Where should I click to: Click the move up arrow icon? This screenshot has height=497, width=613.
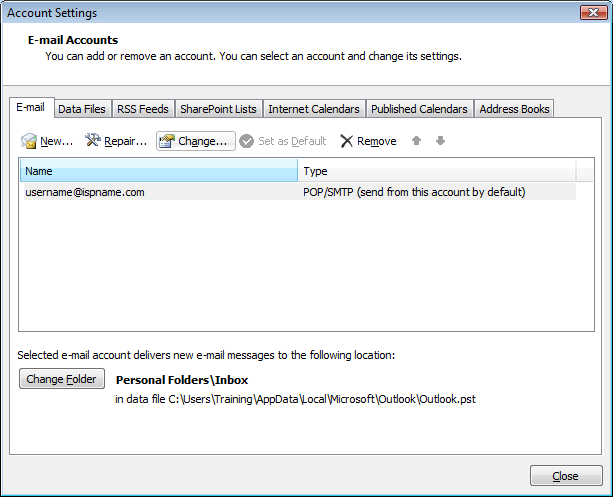point(418,141)
